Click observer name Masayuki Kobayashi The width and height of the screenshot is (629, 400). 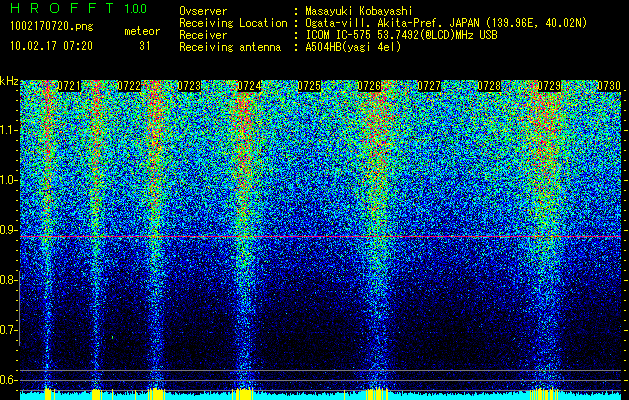[x=359, y=11]
